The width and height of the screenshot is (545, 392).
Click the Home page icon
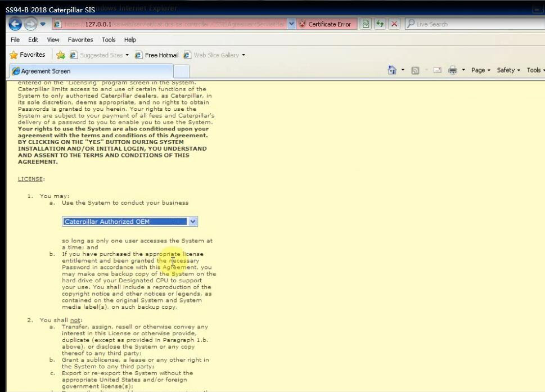coord(392,70)
